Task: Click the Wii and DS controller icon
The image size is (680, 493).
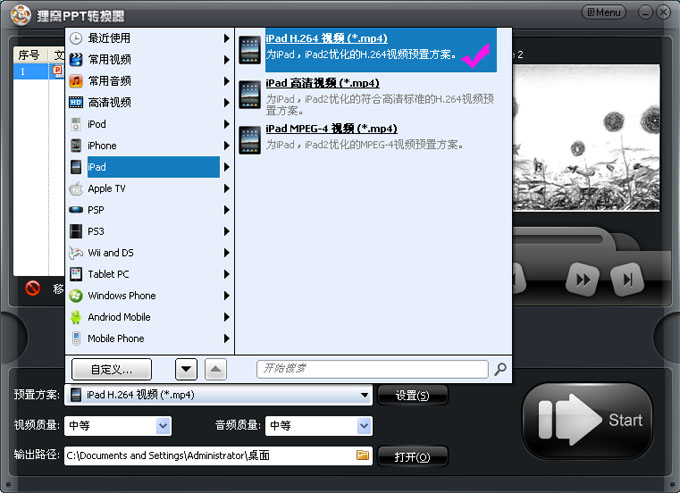Action: click(76, 253)
